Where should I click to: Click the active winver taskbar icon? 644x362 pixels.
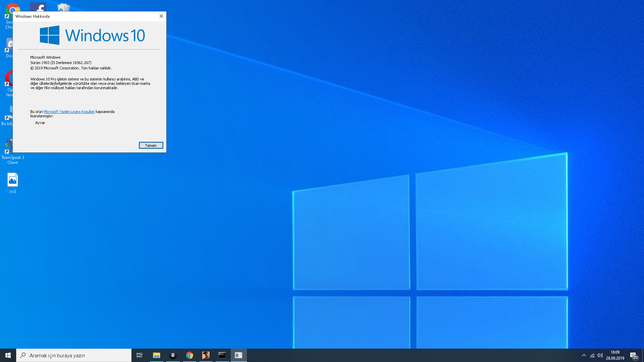point(238,355)
